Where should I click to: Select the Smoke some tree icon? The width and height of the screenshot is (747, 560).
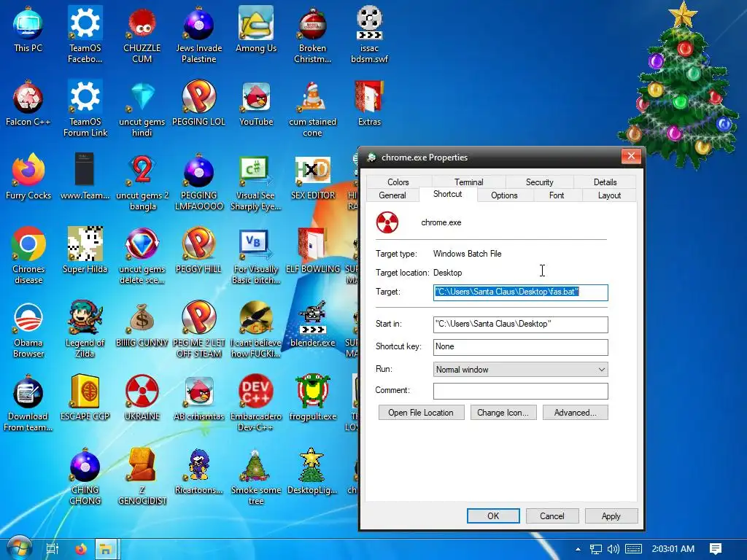click(x=256, y=477)
